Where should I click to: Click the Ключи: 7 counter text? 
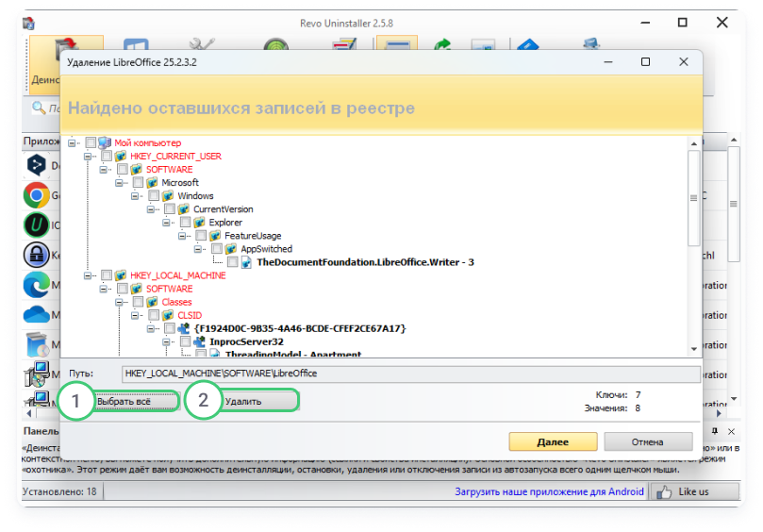(x=618, y=394)
